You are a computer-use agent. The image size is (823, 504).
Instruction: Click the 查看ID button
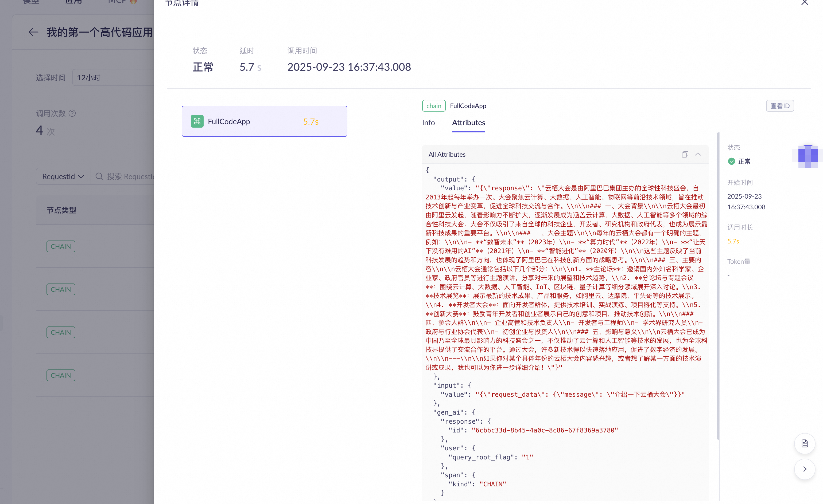point(780,106)
